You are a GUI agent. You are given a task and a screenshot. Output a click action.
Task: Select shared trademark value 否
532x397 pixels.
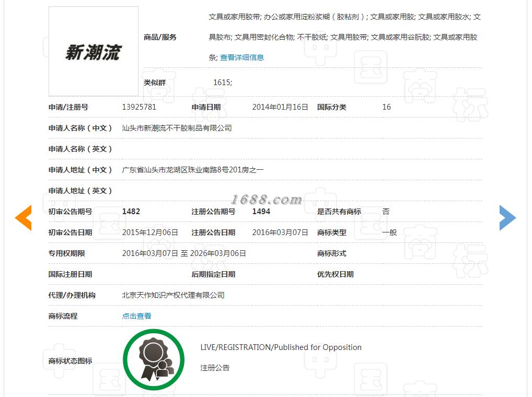(x=386, y=212)
